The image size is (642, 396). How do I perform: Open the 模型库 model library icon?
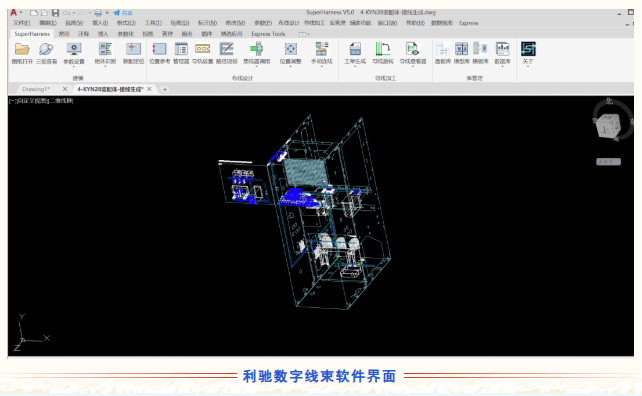[461, 49]
